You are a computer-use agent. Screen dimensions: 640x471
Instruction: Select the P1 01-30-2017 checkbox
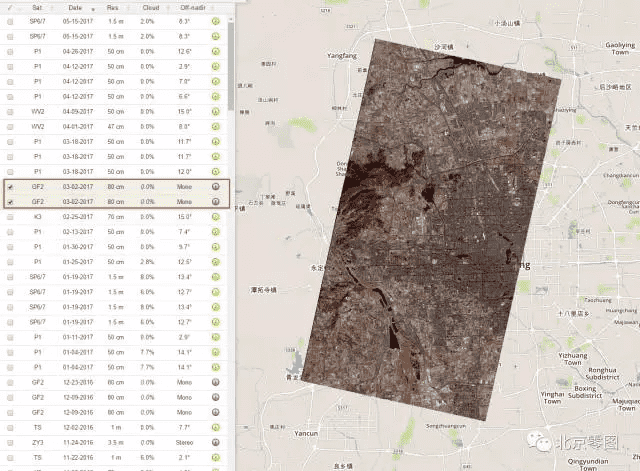[x=10, y=247]
